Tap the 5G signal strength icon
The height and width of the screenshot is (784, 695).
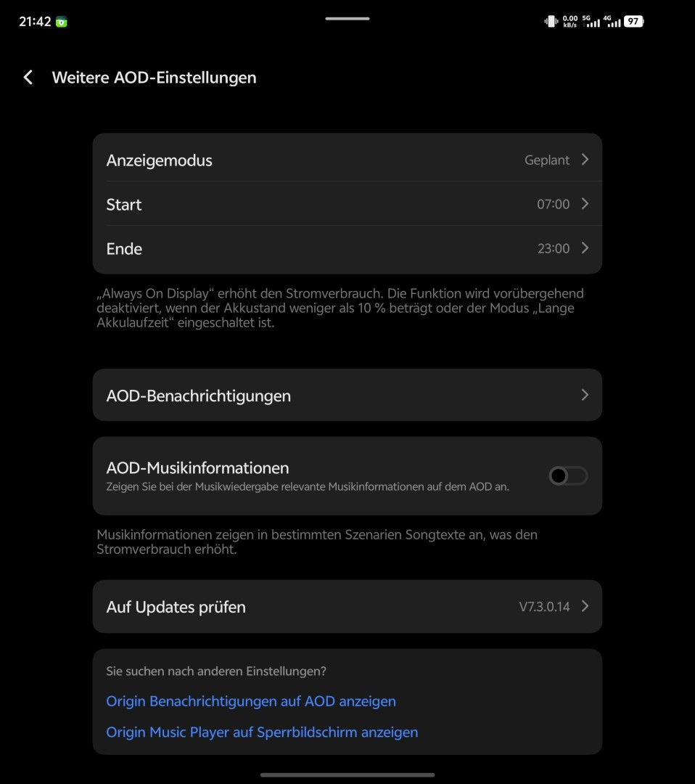591,22
